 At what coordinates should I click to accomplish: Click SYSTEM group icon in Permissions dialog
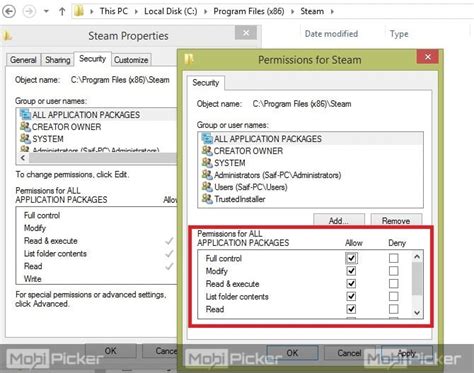pyautogui.click(x=207, y=162)
